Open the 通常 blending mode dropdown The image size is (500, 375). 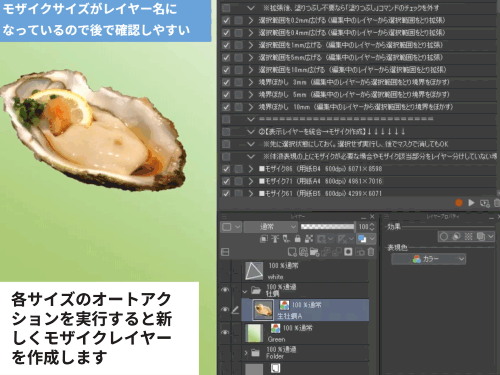click(x=270, y=227)
